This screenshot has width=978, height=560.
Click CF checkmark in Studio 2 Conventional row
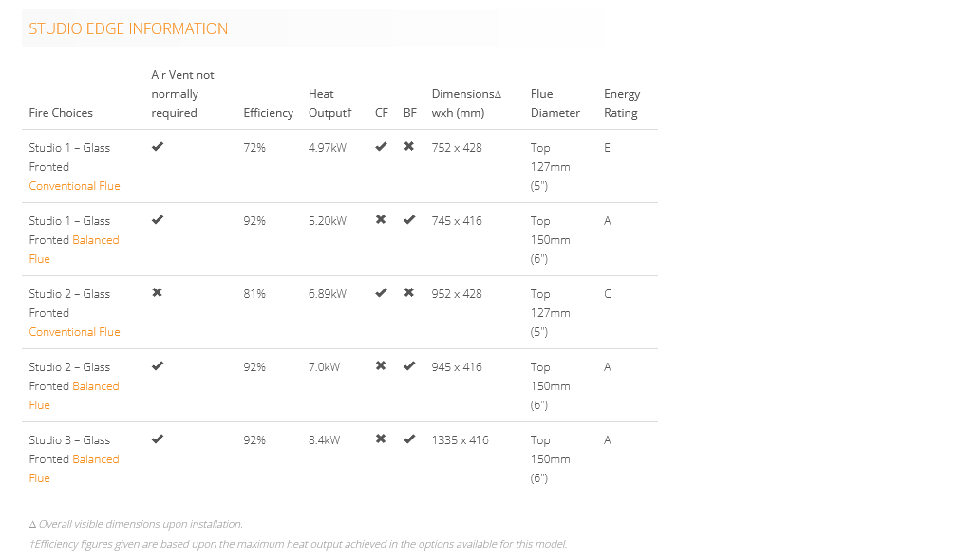[x=381, y=293]
